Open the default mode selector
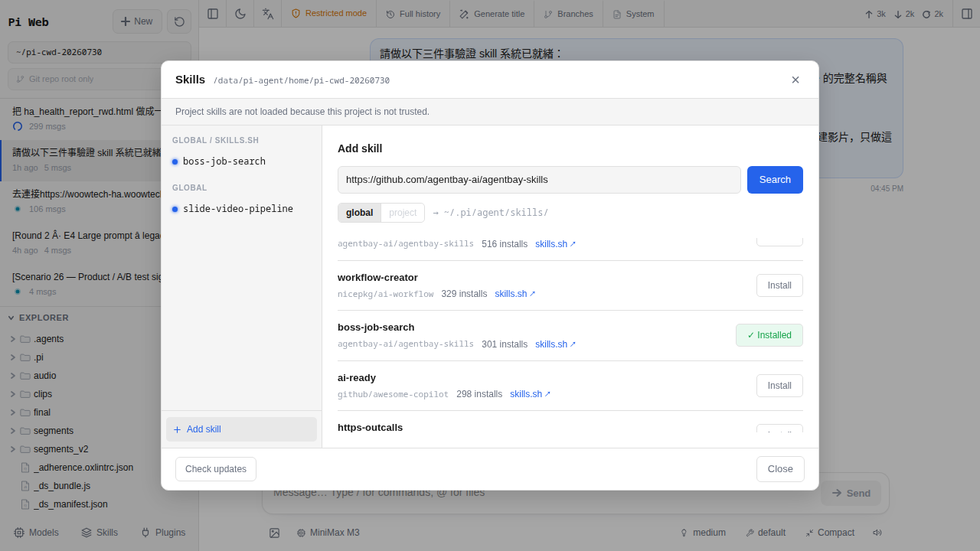The width and height of the screenshot is (980, 551). click(x=766, y=533)
